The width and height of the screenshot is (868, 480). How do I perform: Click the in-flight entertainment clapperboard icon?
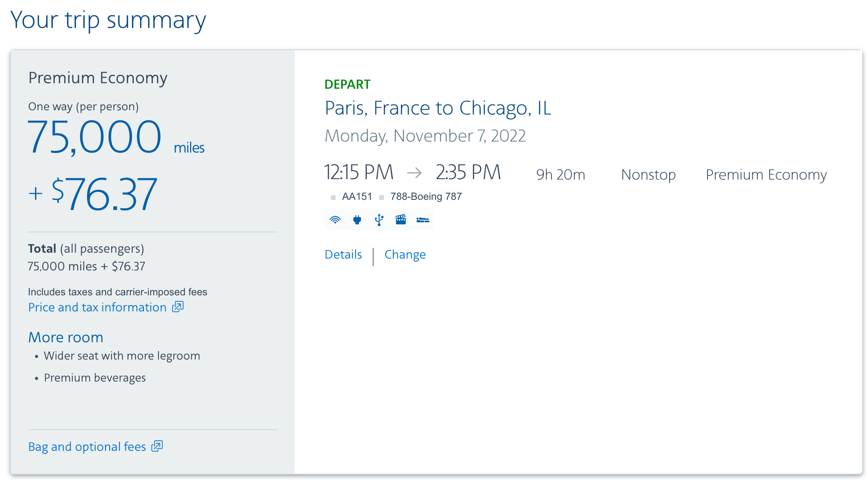401,220
